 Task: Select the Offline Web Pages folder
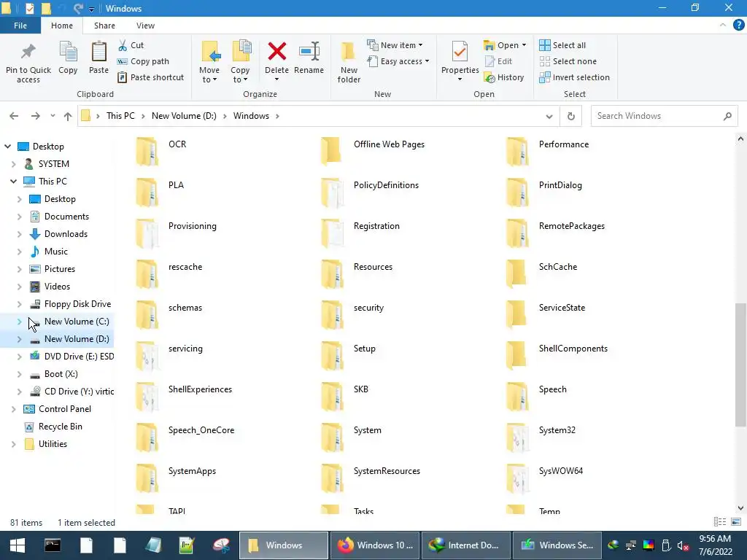coord(373,152)
